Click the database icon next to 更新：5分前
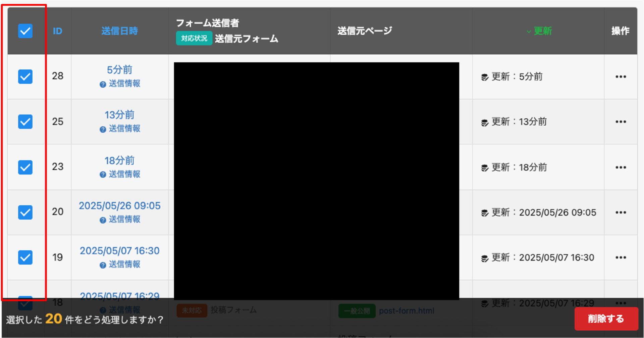The image size is (644, 338). [x=484, y=77]
